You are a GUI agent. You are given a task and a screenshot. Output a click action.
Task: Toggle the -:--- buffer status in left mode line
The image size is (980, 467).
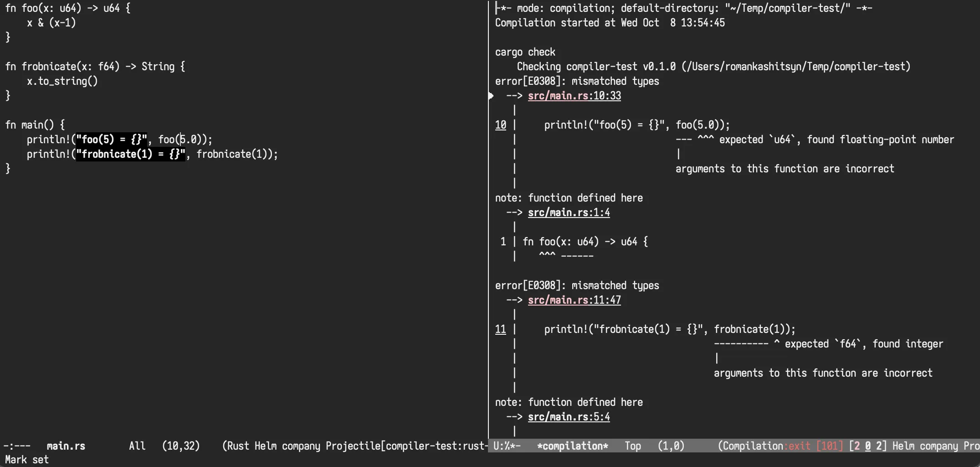pyautogui.click(x=17, y=446)
